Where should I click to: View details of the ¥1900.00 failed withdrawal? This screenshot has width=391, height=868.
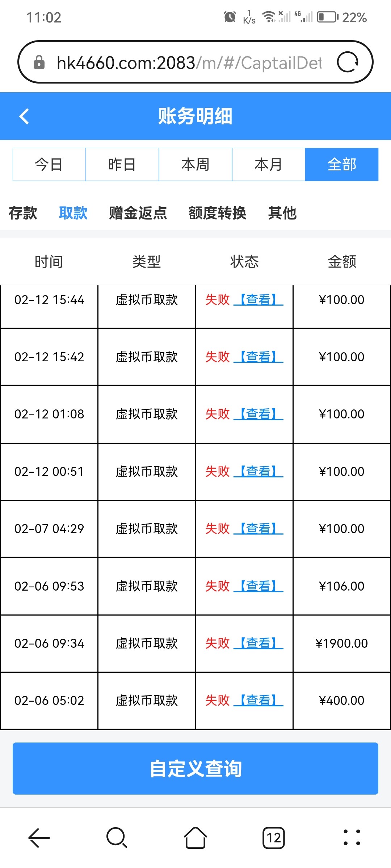(258, 643)
